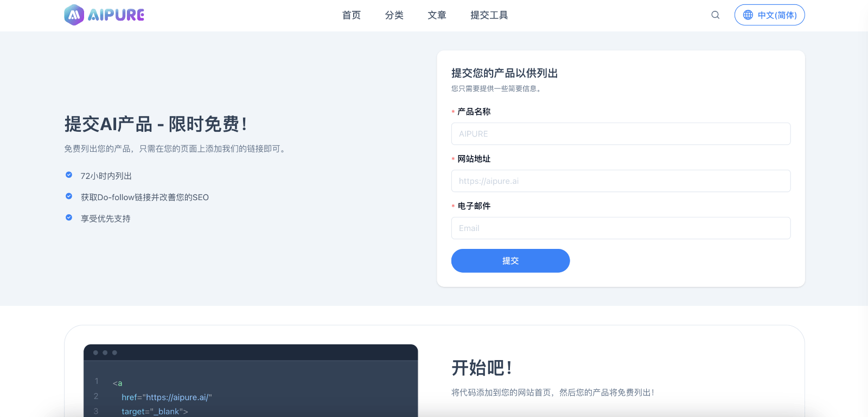Click the first dot in the code window title bar
Image resolution: width=868 pixels, height=417 pixels.
[x=95, y=353]
